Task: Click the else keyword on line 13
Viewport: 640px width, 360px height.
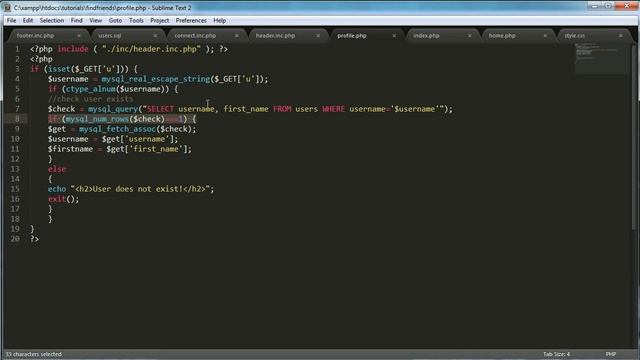Action: point(57,169)
